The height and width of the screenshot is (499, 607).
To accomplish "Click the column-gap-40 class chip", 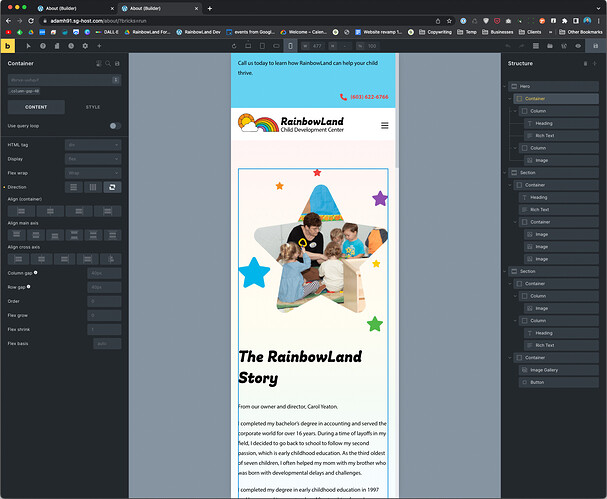I will 24,91.
